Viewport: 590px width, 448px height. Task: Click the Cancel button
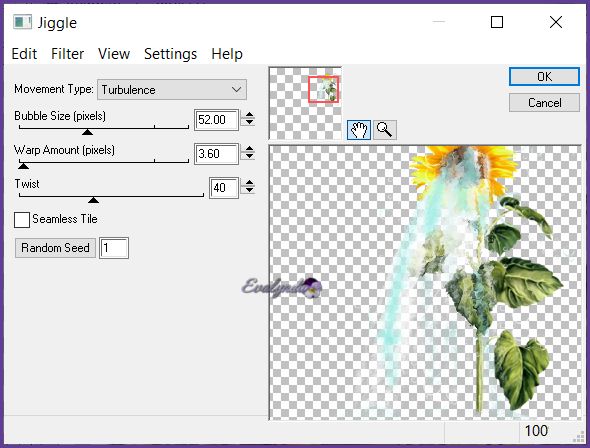(544, 103)
